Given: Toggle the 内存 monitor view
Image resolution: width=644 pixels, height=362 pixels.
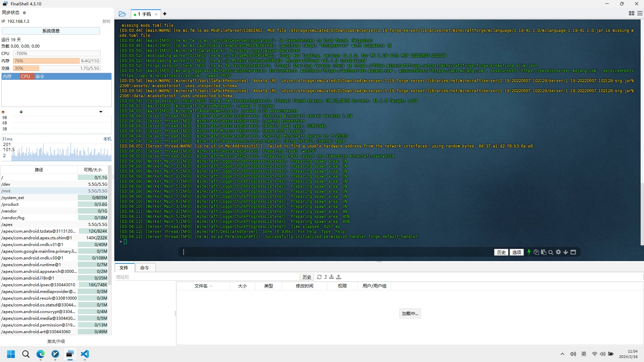Looking at the screenshot, I should (x=7, y=76).
